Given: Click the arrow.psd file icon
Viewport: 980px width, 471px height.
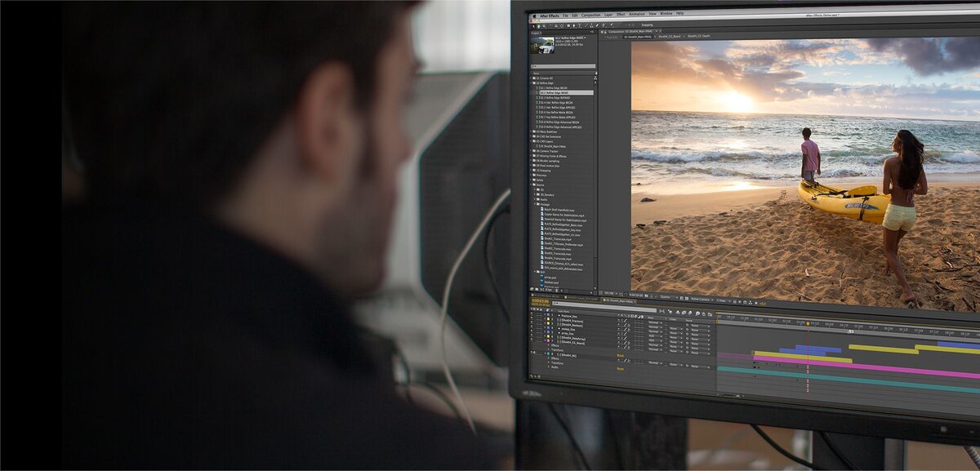Looking at the screenshot, I should [542, 277].
